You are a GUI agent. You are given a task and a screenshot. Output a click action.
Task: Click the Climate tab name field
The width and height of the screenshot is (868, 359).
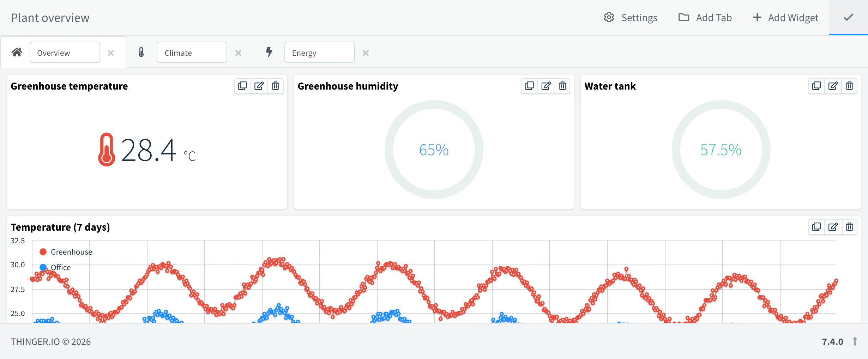point(192,53)
